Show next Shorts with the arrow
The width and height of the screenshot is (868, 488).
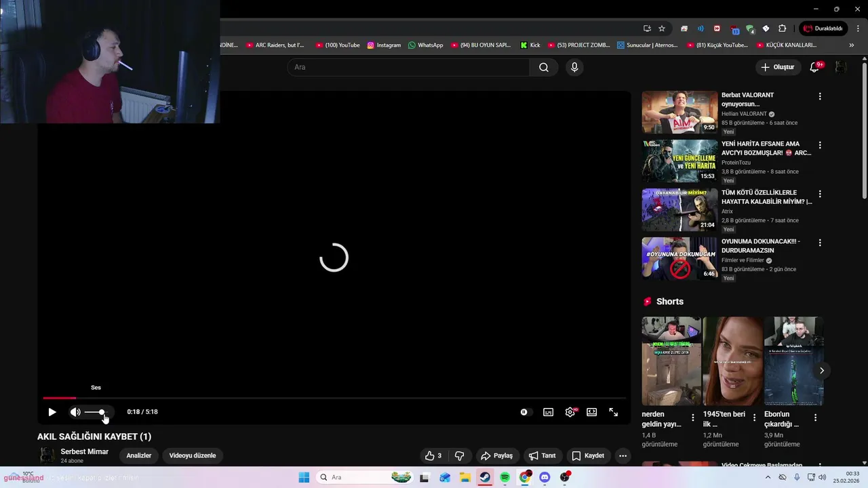click(821, 371)
